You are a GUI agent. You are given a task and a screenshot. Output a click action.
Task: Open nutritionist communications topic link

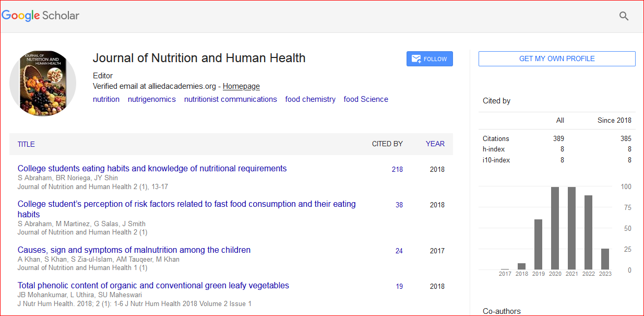(x=230, y=99)
